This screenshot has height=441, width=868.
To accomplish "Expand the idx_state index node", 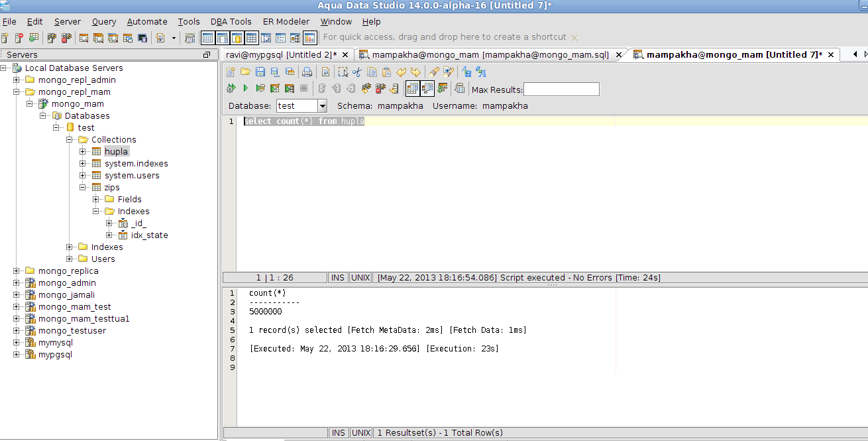I will click(109, 235).
